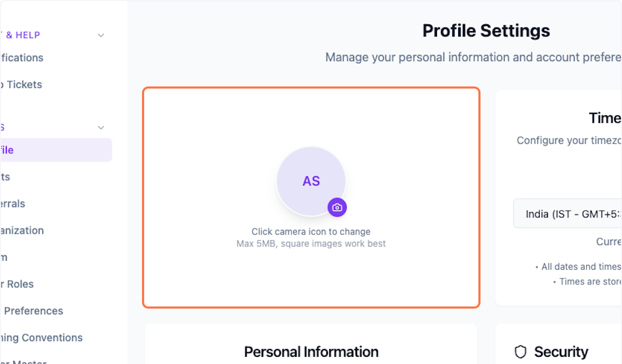Screen dimensions: 622x364
Task: Click the Profile Settings page title
Action: (x=486, y=31)
